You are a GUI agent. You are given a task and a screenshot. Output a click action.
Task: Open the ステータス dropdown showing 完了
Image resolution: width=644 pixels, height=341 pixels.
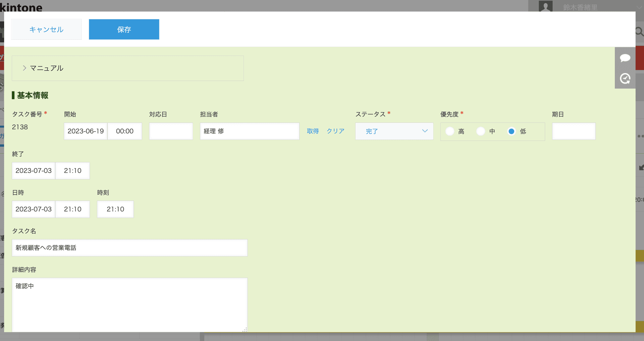[394, 131]
